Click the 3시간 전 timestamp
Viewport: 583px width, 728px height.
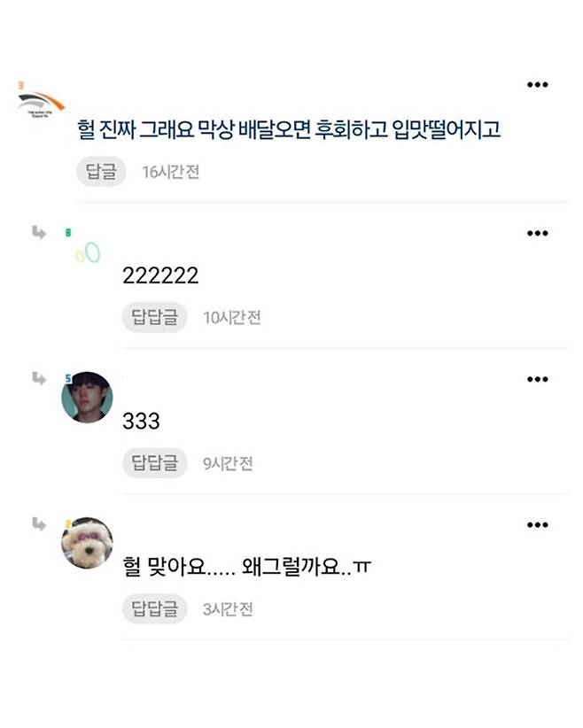pos(228,609)
